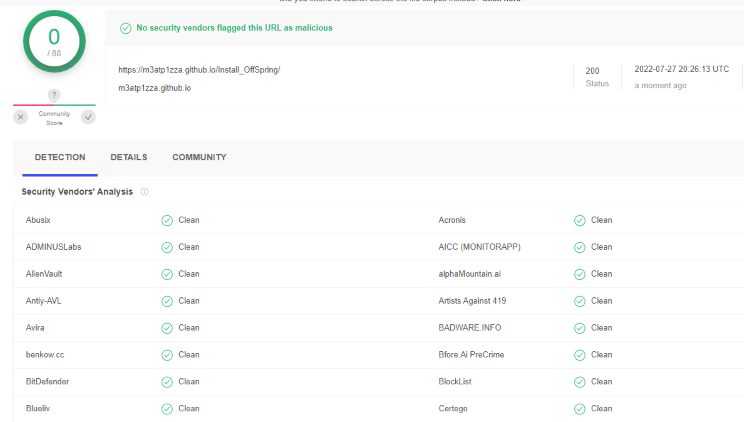The width and height of the screenshot is (744, 422).
Task: Click the green check icon beside No security vendors flagged
Action: 125,28
